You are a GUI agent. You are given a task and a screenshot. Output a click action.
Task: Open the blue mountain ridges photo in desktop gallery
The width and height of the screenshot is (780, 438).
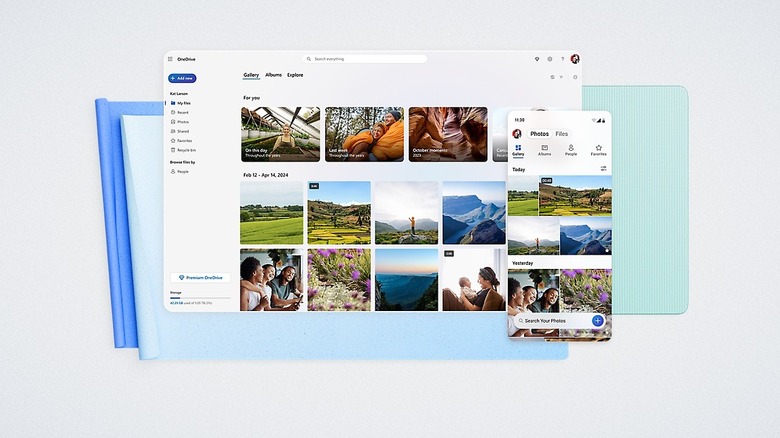474,213
